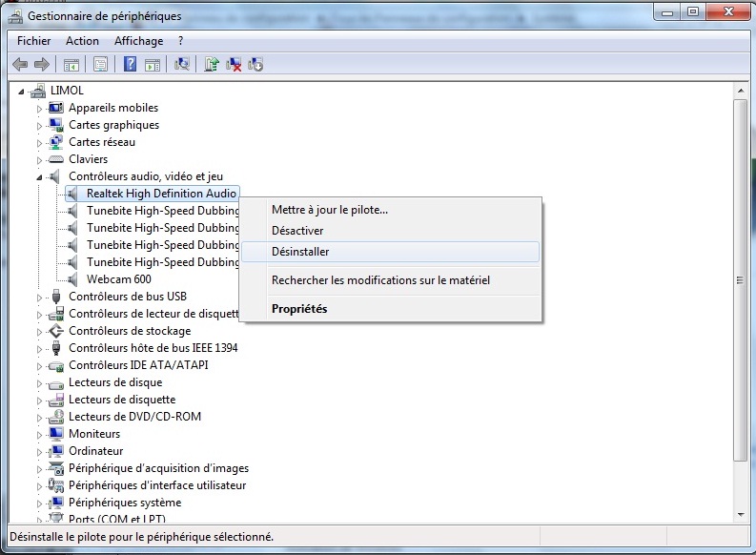The image size is (756, 555).
Task: Open the Fichier menu
Action: [x=33, y=41]
